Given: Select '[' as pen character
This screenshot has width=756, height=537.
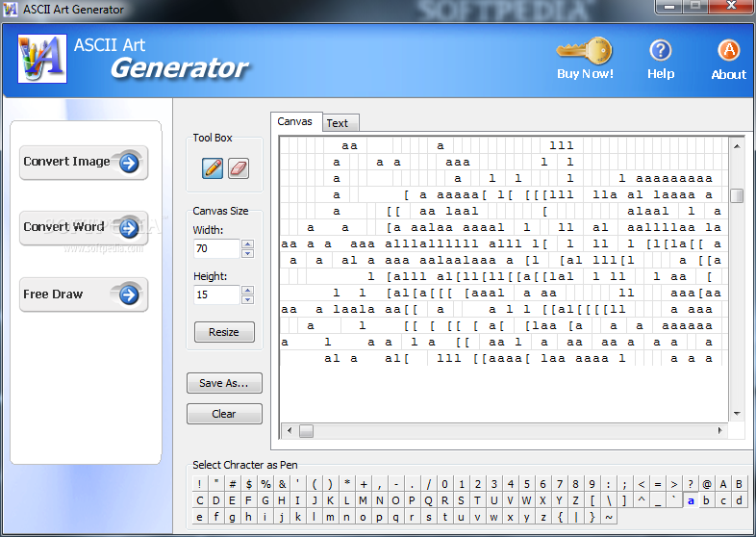Looking at the screenshot, I should (x=592, y=500).
